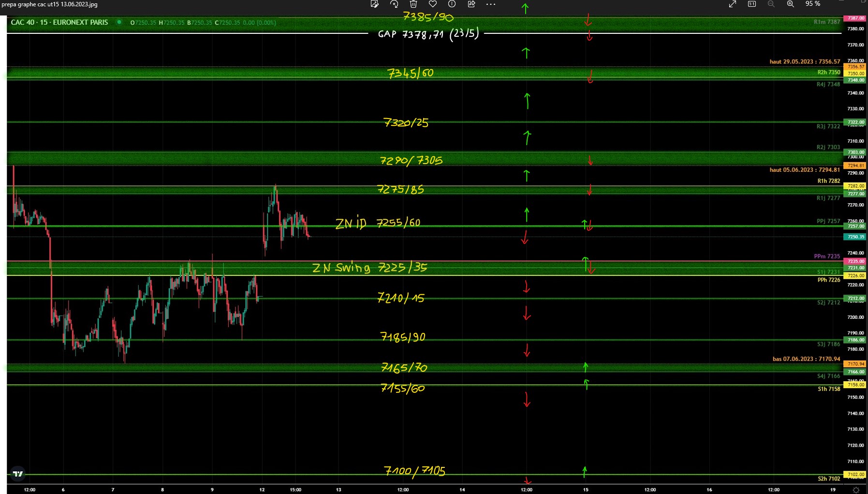The height and width of the screenshot is (494, 868).
Task: Click the ZN Swing 7225/35 annotation
Action: click(x=370, y=268)
